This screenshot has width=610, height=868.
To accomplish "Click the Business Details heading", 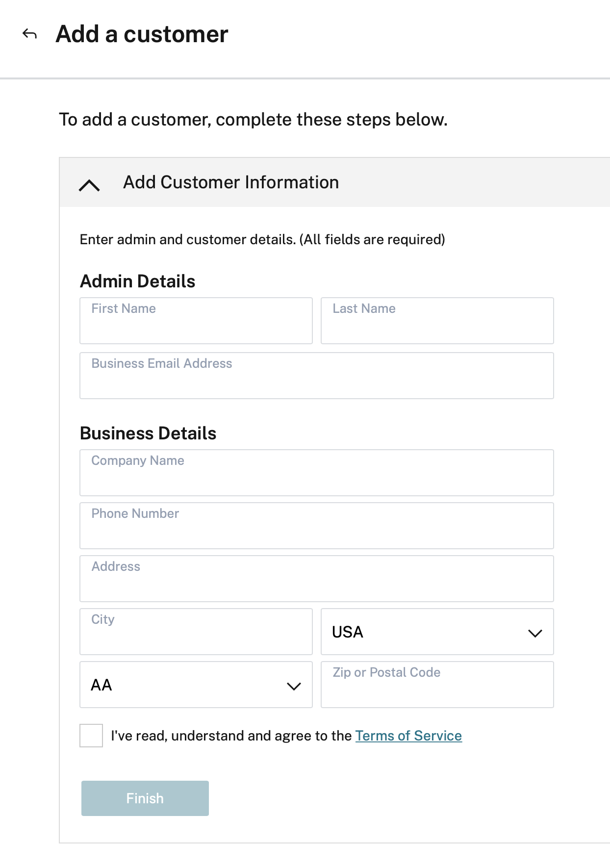I will pos(148,434).
